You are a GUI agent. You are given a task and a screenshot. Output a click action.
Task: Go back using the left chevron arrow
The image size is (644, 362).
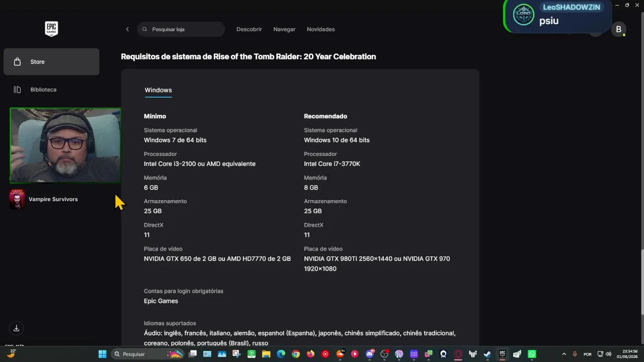tap(127, 29)
